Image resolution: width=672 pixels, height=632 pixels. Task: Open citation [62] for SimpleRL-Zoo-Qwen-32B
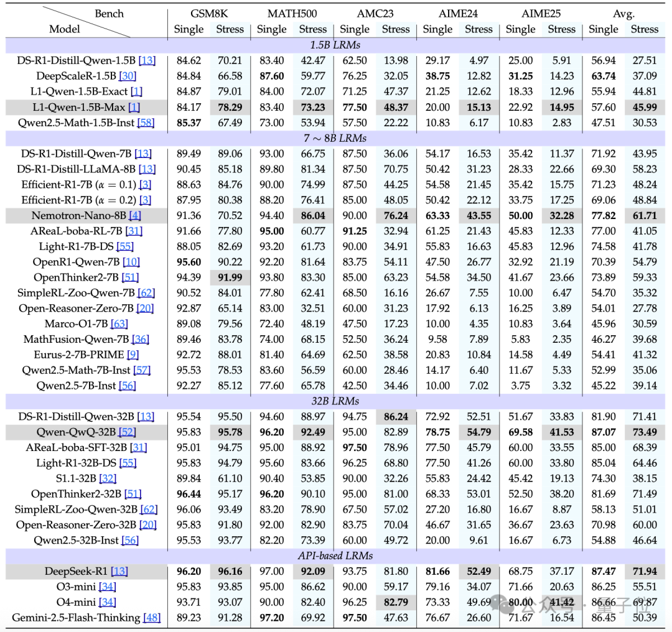click(149, 509)
